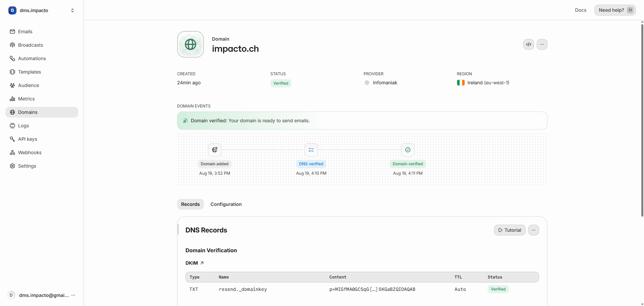Open Webhooks section
Screen dimensions: 644x306
pyautogui.click(x=42, y=152)
